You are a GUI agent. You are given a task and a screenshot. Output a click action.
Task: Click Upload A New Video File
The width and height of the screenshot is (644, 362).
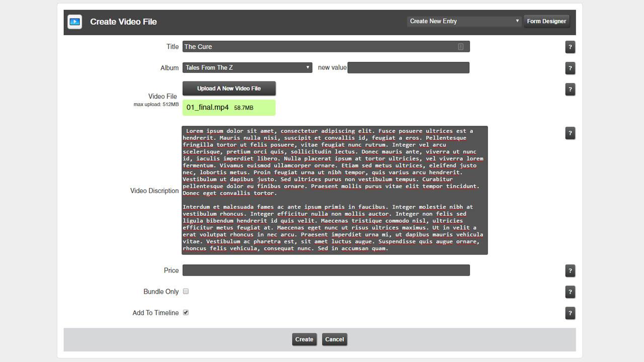(x=229, y=88)
